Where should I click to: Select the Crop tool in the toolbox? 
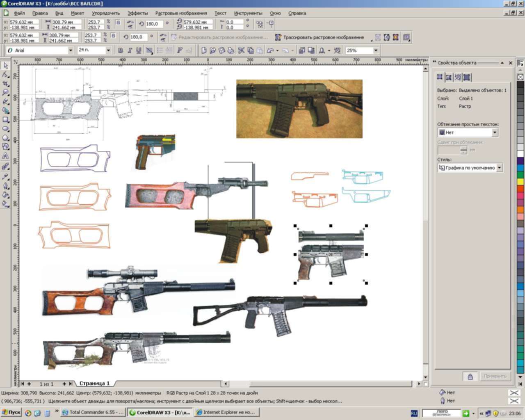point(5,84)
